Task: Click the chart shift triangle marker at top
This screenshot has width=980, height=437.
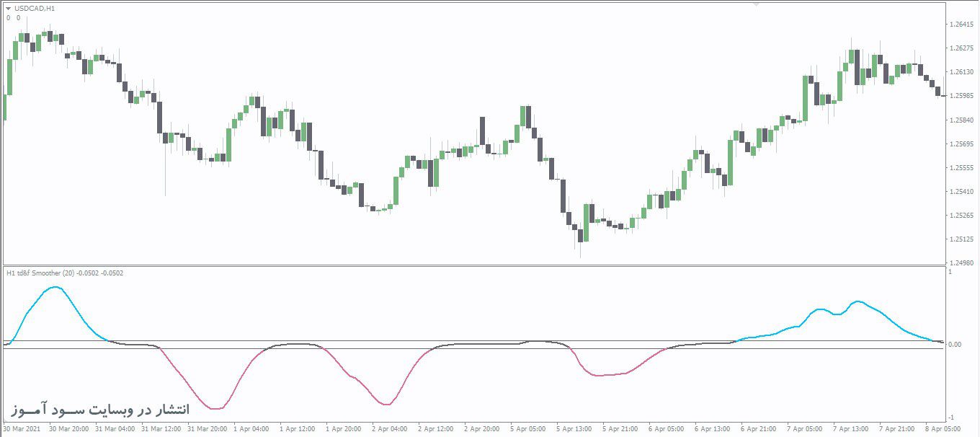Action: pyautogui.click(x=756, y=4)
